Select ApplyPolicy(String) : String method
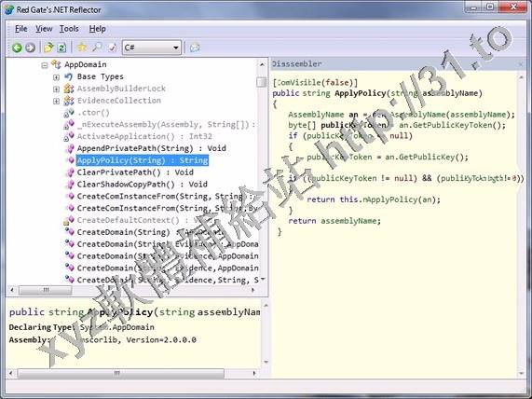 (143, 160)
